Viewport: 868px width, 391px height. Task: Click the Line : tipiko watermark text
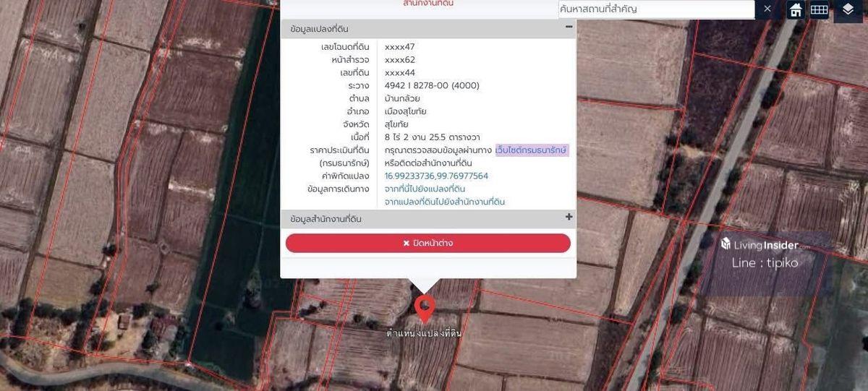click(765, 263)
